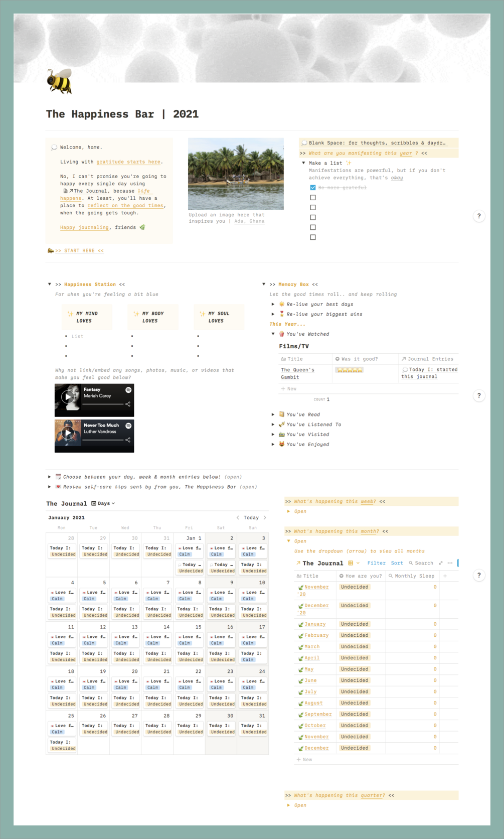Click Sort in the Journal table toolbar
The image size is (504, 839).
coord(397,563)
